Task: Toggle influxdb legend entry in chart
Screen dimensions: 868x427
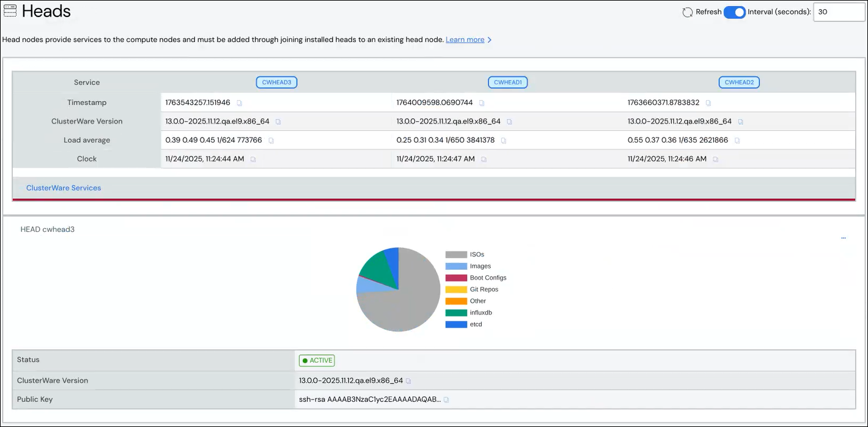Action: [480, 313]
